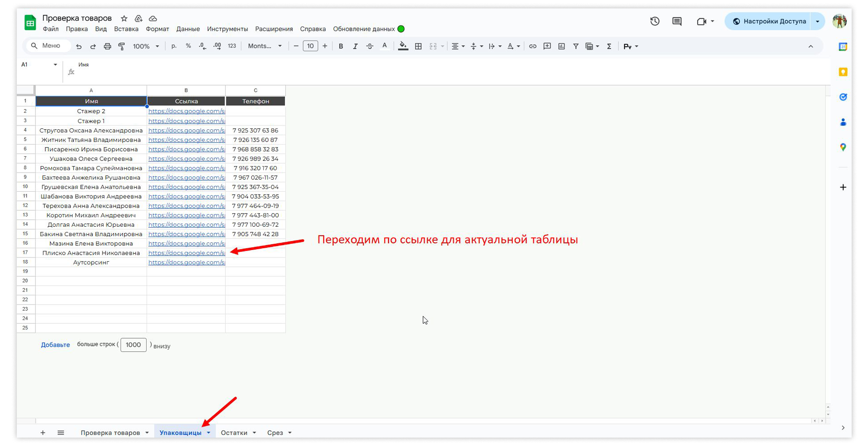This screenshot has width=868, height=446.
Task: Toggle bold formatting
Action: click(x=341, y=46)
